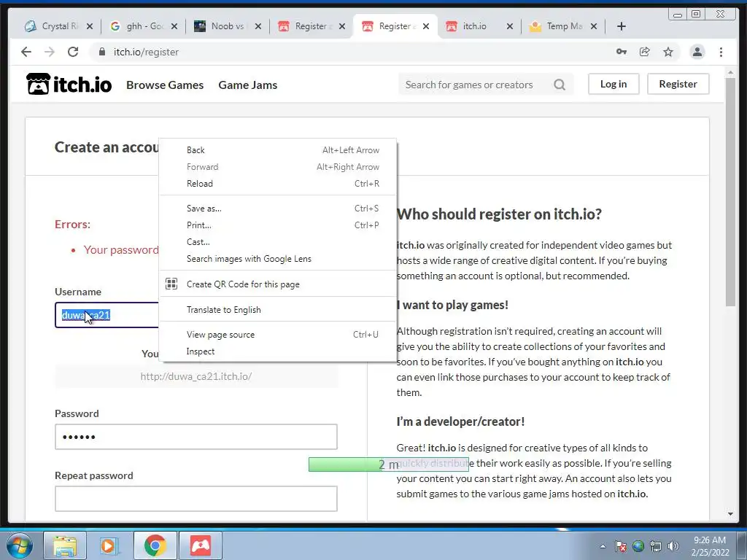
Task: Close the Temp Mail tab
Action: click(x=594, y=26)
